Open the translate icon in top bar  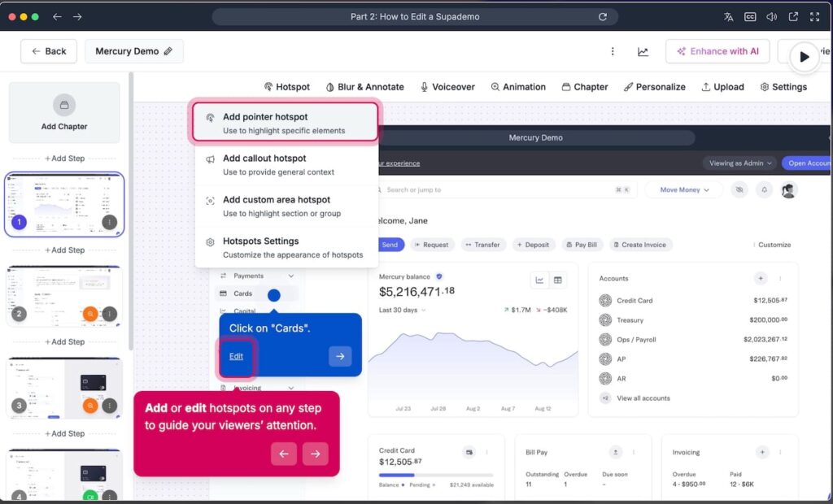click(x=728, y=17)
